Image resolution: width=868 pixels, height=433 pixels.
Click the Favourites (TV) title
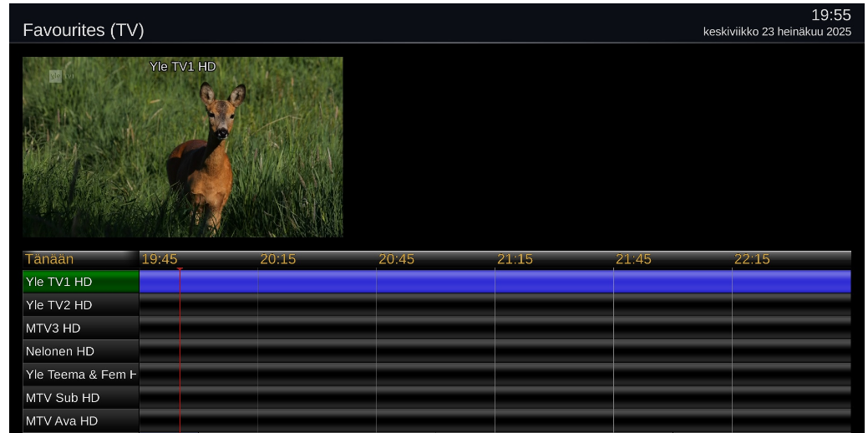pyautogui.click(x=83, y=30)
